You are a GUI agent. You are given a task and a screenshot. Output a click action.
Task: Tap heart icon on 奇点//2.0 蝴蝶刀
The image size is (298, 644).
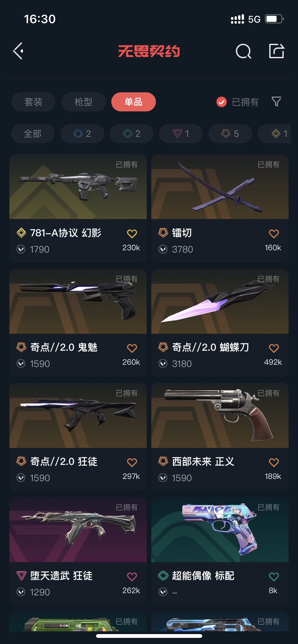pos(274,348)
